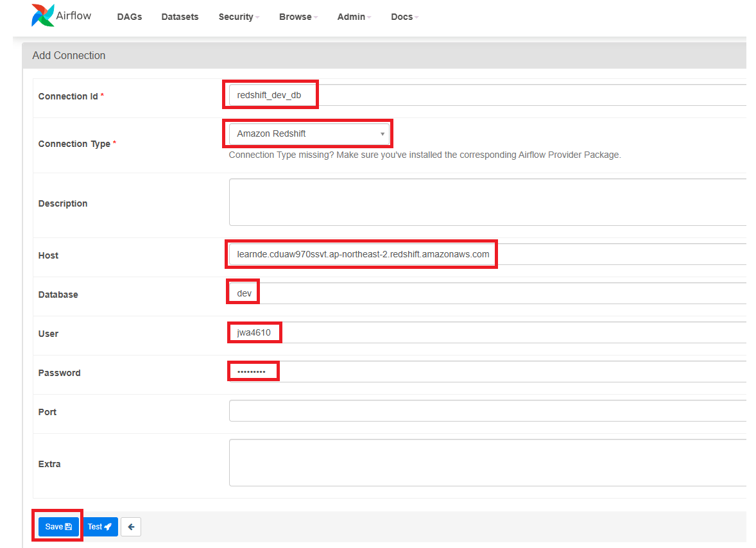Open the DAGs page
This screenshot has width=756, height=548.
(129, 17)
